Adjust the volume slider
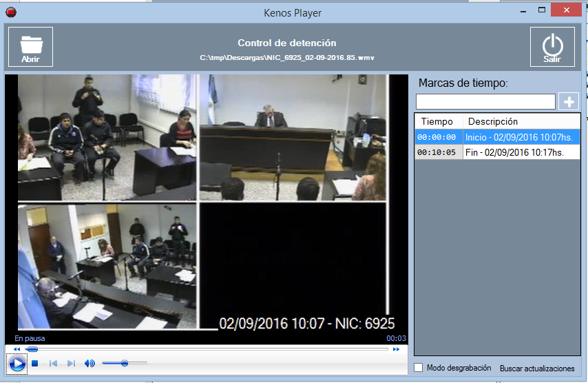Viewport: 588px width, 383px height. coord(125,363)
